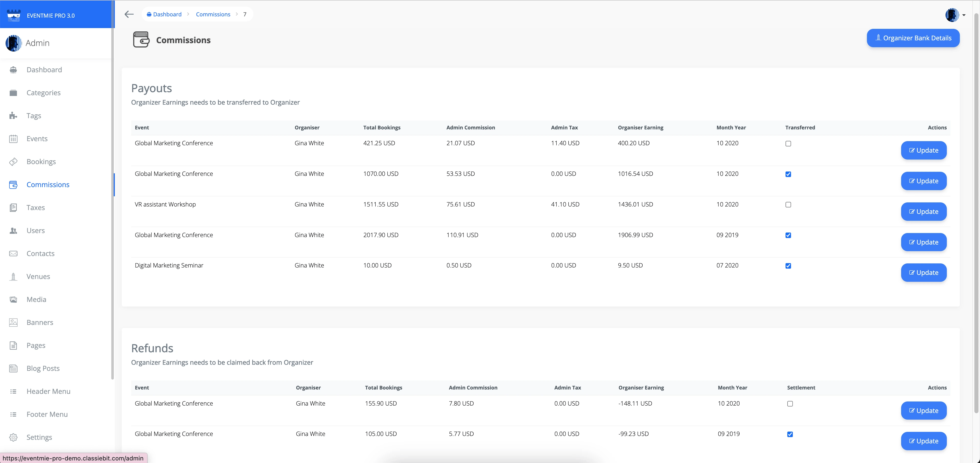980x463 pixels.
Task: Open Taxes in the sidebar menu
Action: coord(36,208)
